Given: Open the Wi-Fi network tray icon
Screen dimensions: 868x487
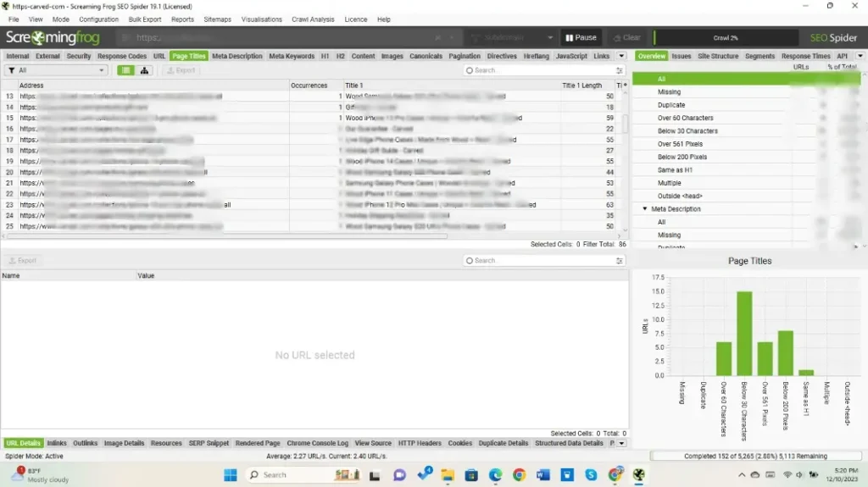Looking at the screenshot, I should click(787, 475).
